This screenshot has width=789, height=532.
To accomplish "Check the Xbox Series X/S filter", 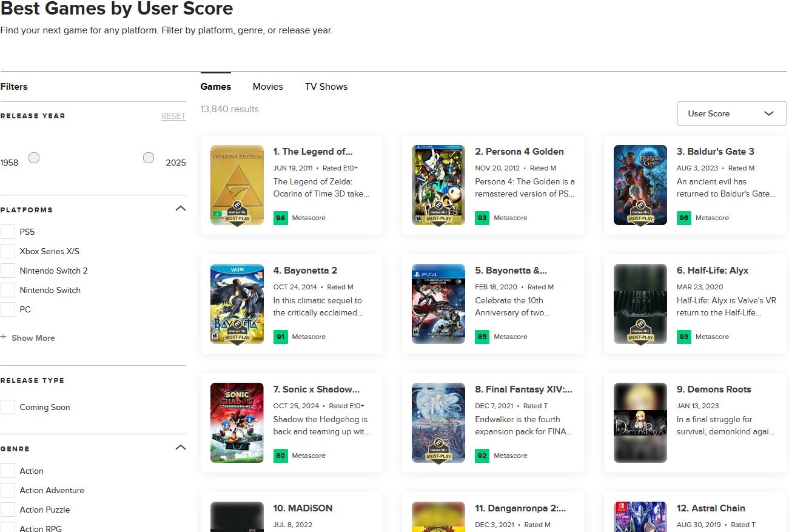I will point(8,251).
